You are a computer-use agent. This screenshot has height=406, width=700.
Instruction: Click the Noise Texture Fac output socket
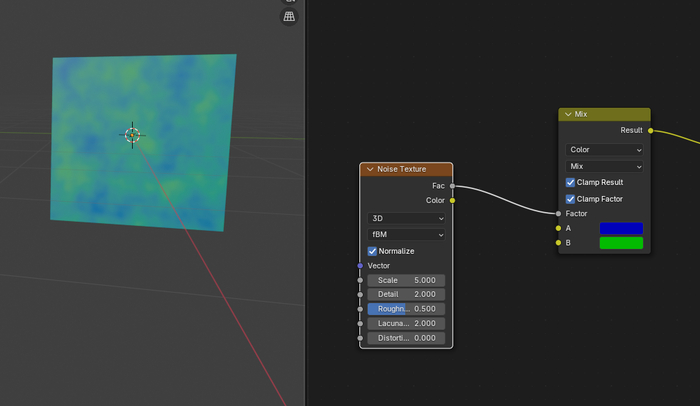click(x=452, y=185)
